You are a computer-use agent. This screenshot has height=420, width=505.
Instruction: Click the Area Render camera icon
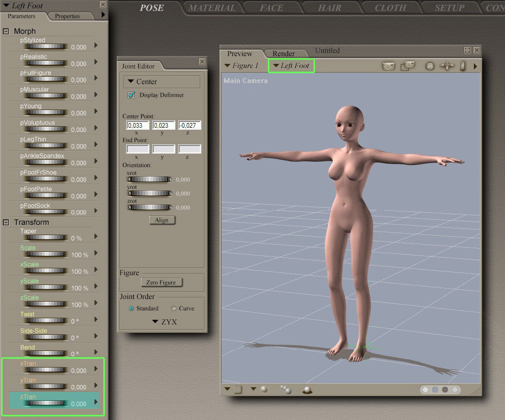[407, 66]
